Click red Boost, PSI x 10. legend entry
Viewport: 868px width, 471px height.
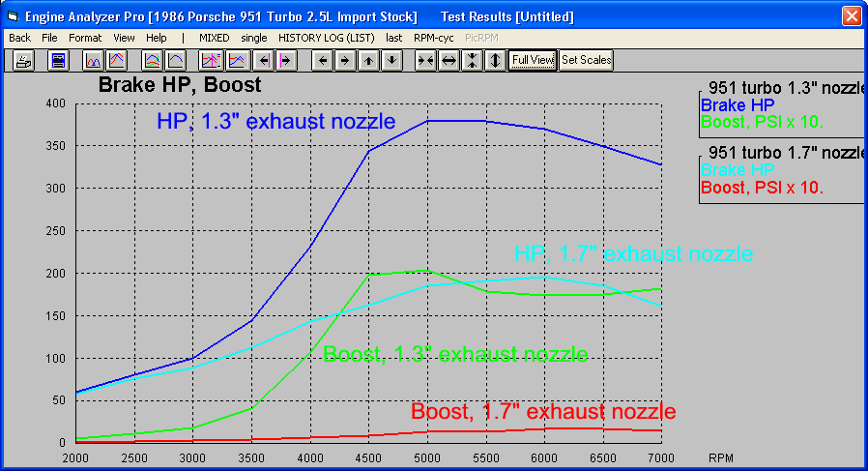pyautogui.click(x=762, y=188)
